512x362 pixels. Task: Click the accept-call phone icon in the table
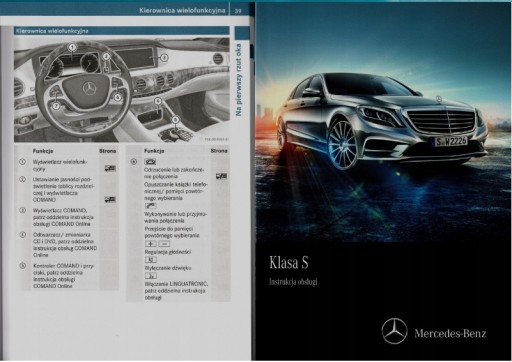(x=150, y=206)
